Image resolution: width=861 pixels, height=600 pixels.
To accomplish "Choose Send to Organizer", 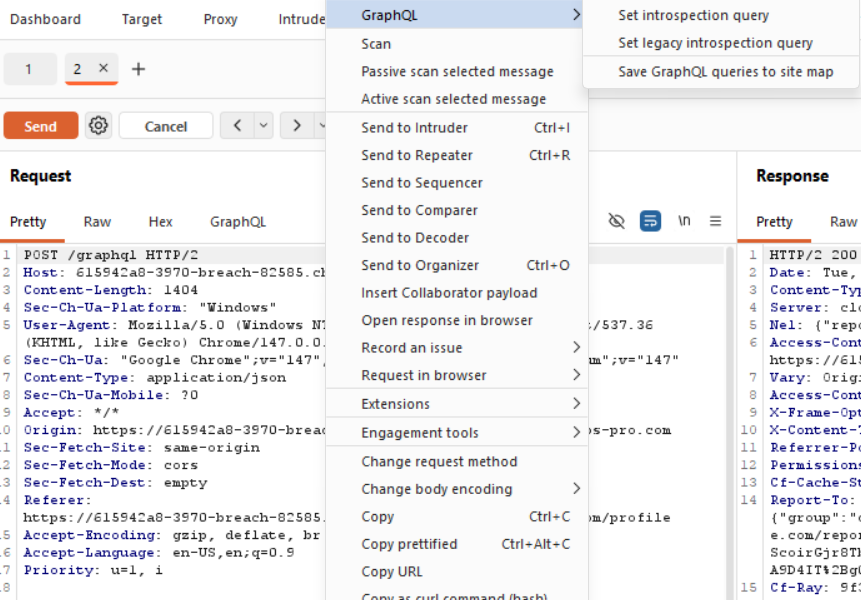I will coord(455,265).
